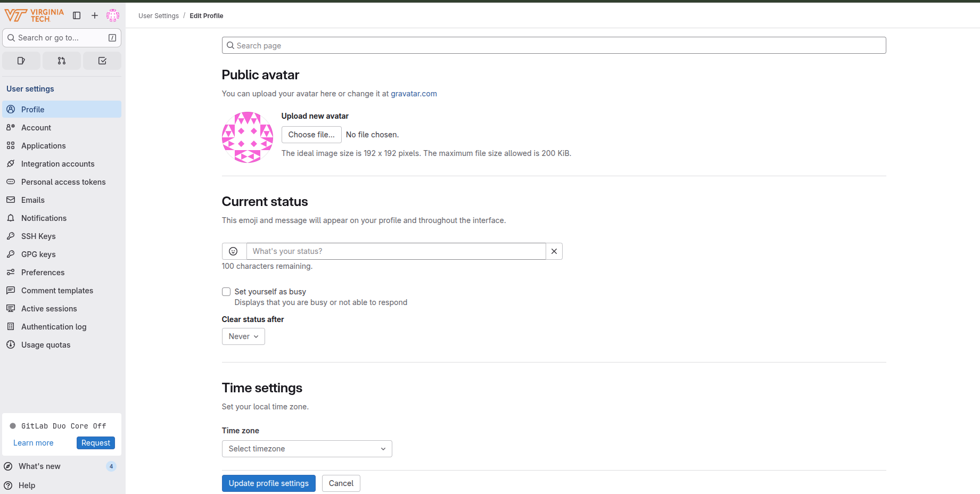Follow the gravatar.com link
The width and height of the screenshot is (980, 494).
point(414,94)
